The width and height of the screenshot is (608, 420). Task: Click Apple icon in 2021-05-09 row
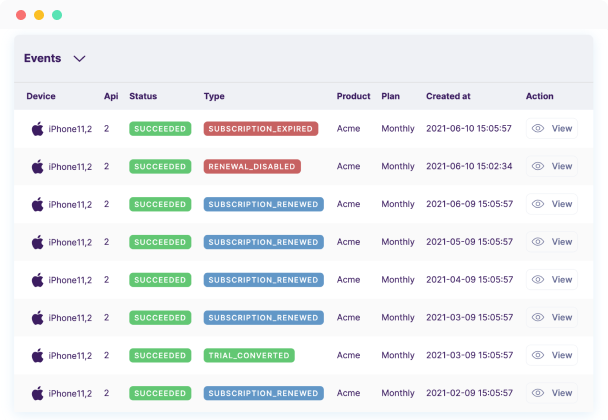coord(38,242)
